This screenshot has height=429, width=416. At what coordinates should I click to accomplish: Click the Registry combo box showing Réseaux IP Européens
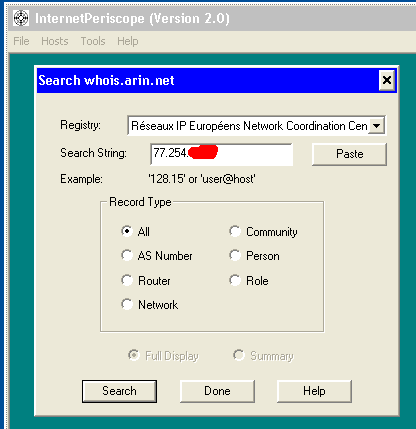(256, 126)
